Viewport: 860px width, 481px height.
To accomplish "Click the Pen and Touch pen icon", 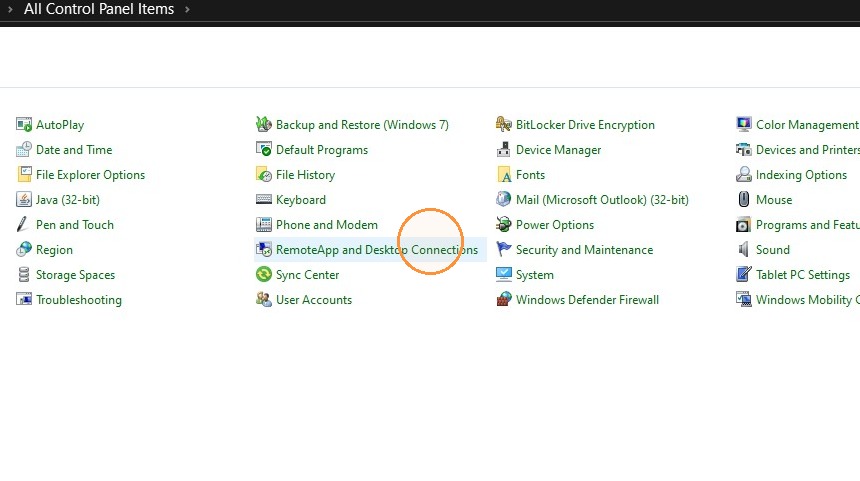I will [24, 224].
